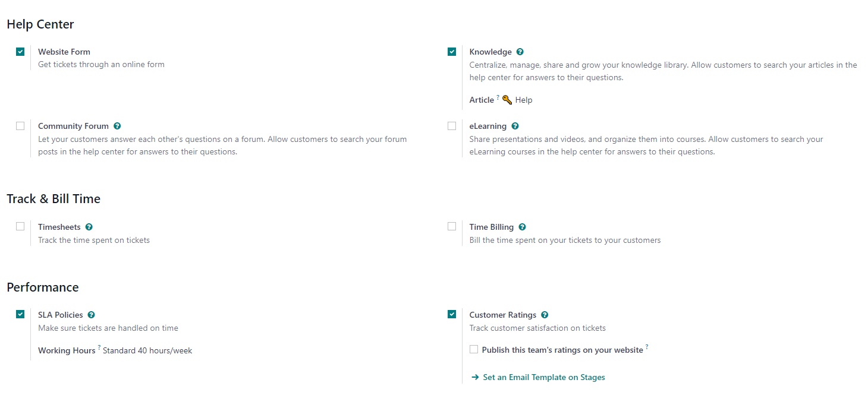Click the arrow before Set an Email Template
The height and width of the screenshot is (405, 868).
pyautogui.click(x=475, y=377)
